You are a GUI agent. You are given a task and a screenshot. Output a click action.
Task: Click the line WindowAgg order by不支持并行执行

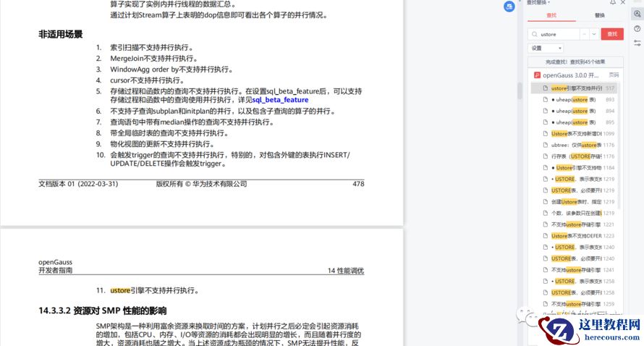(171, 69)
